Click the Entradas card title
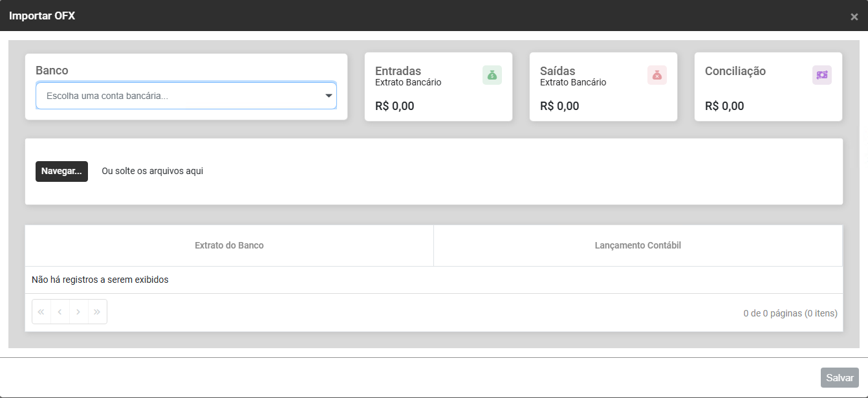 pyautogui.click(x=398, y=71)
